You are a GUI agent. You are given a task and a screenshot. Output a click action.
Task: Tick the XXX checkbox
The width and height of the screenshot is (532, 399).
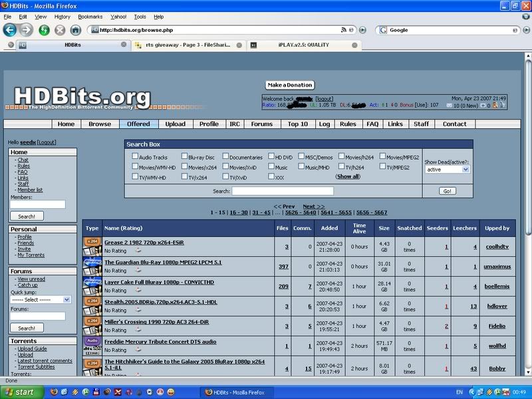tap(271, 176)
